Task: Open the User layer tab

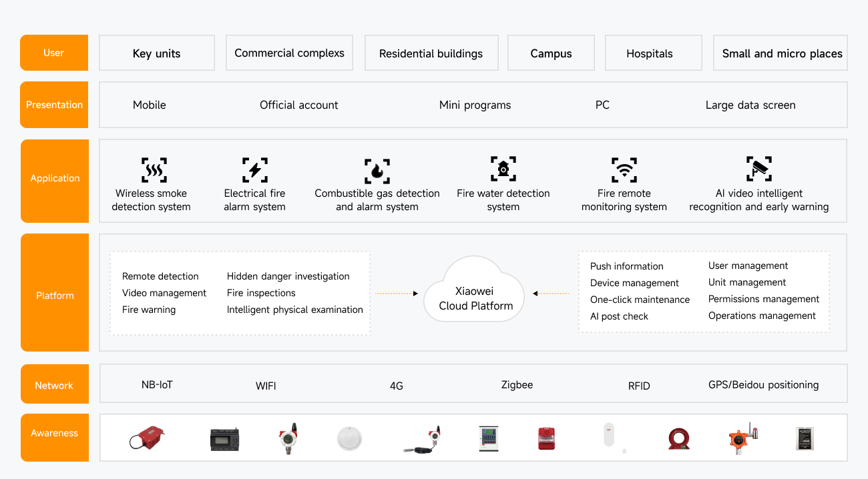Action: click(54, 53)
